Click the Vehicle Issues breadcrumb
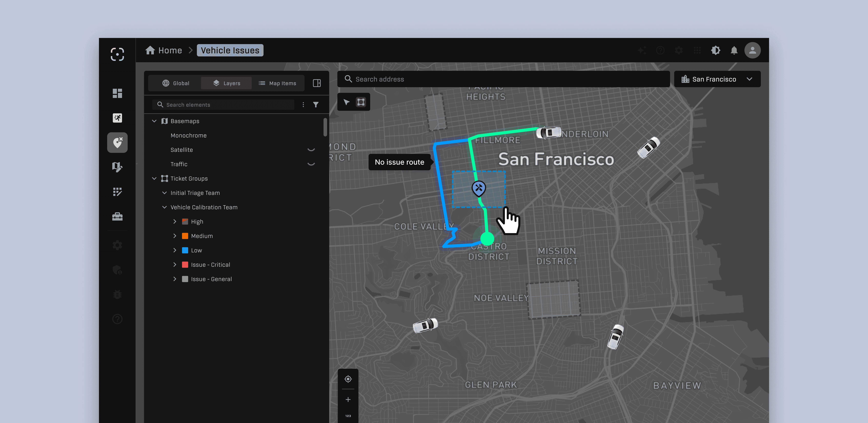The width and height of the screenshot is (868, 423). pos(230,51)
